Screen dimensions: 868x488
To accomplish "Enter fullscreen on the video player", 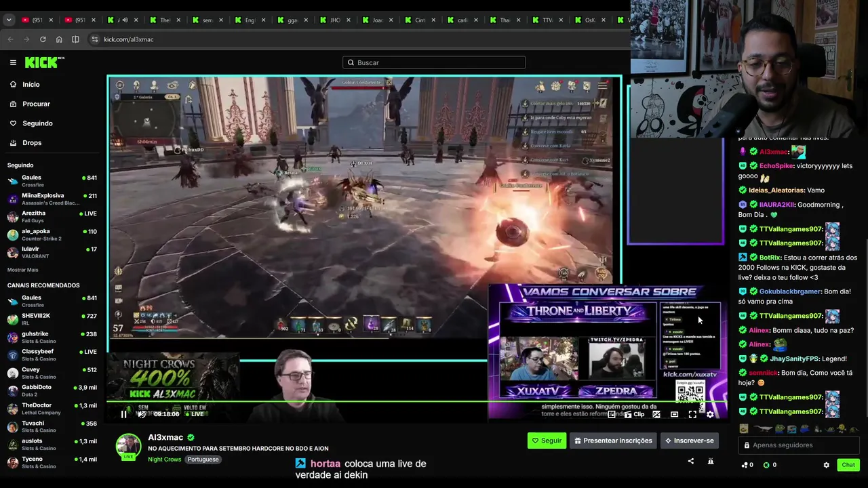I will point(692,414).
